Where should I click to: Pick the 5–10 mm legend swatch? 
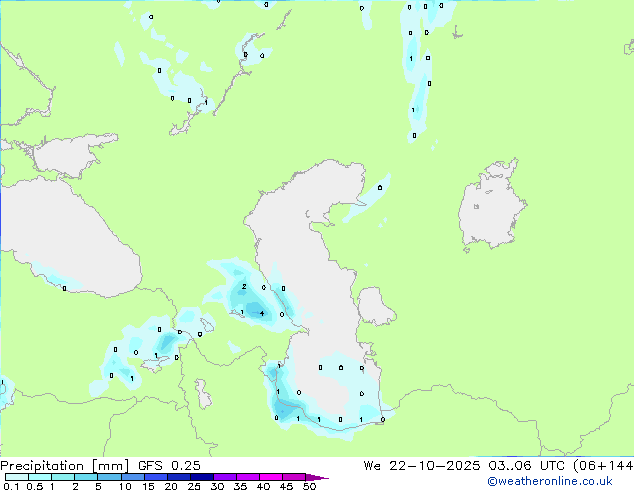109,477
